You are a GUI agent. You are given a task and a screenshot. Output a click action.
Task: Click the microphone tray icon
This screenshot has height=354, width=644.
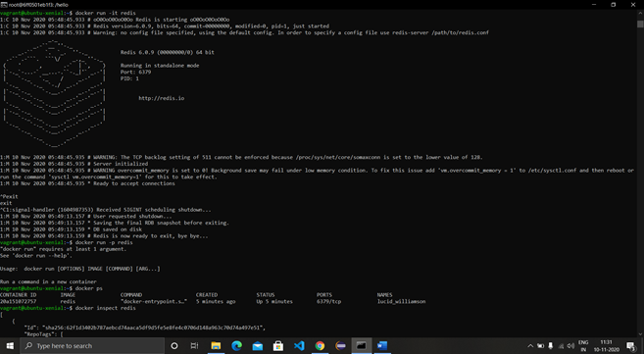coord(550,346)
